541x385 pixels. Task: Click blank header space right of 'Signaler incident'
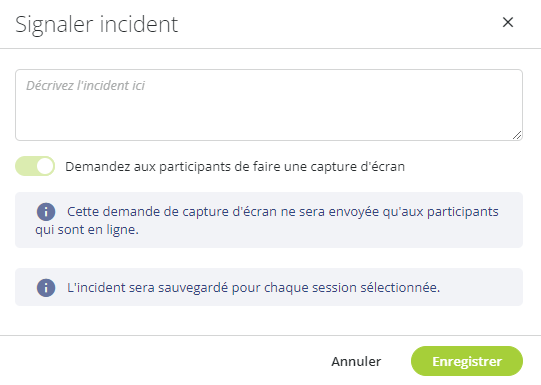pyautogui.click(x=338, y=24)
